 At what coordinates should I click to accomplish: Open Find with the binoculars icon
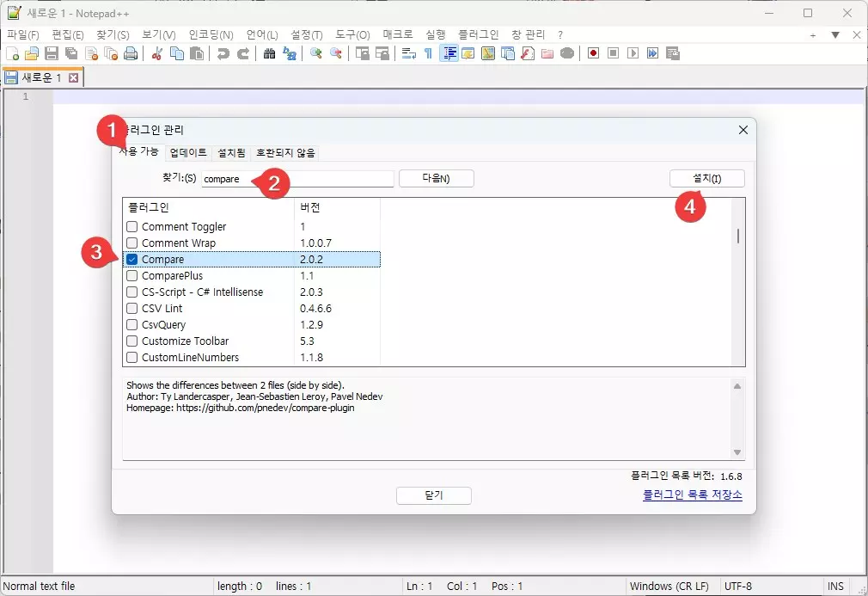(x=269, y=53)
